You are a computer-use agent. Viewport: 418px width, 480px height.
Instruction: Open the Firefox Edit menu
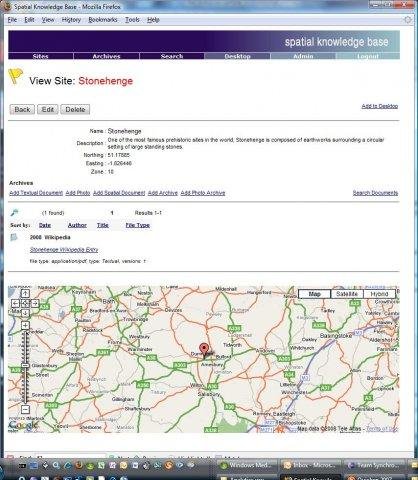[29, 20]
